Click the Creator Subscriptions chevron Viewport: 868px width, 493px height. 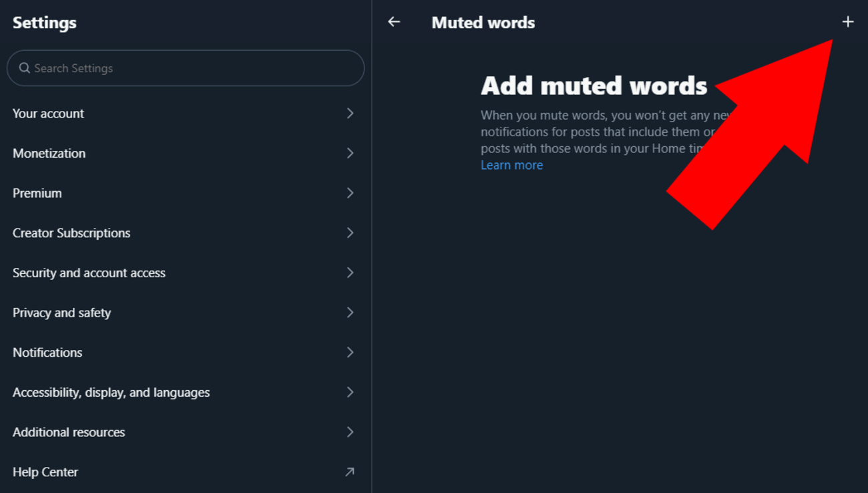point(350,233)
